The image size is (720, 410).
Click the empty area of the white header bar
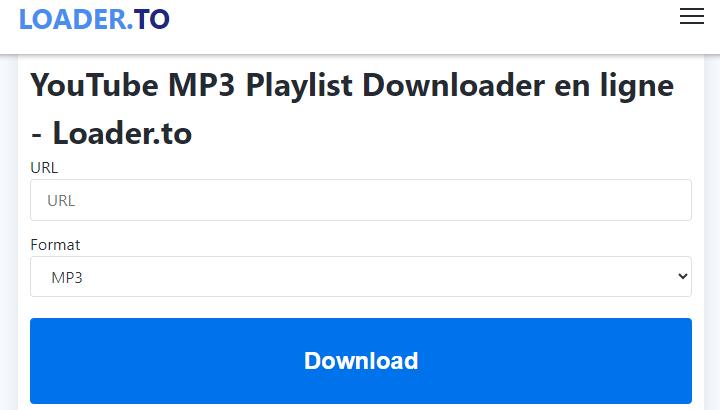tap(413, 25)
